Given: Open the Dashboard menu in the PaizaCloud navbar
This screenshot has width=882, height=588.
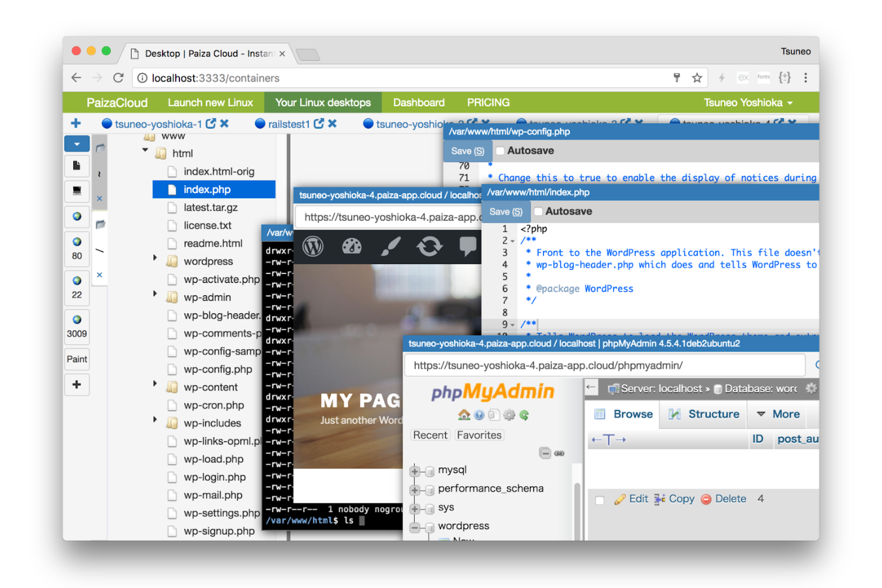Looking at the screenshot, I should pyautogui.click(x=419, y=102).
